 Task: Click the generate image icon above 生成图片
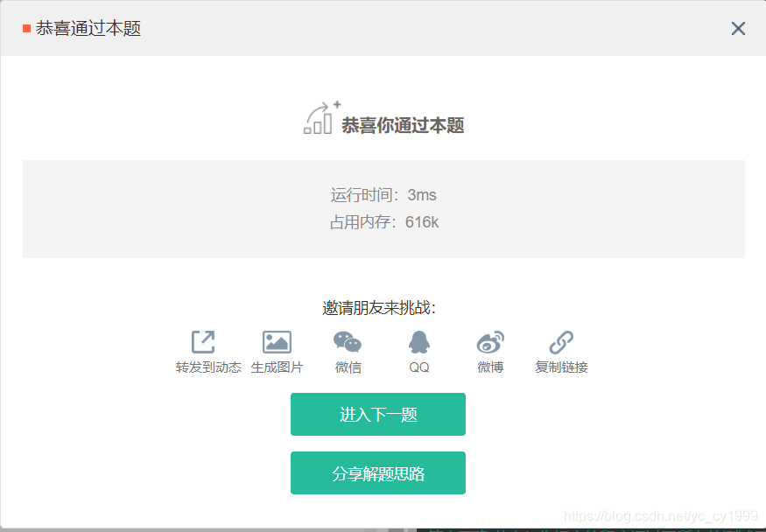click(x=277, y=341)
